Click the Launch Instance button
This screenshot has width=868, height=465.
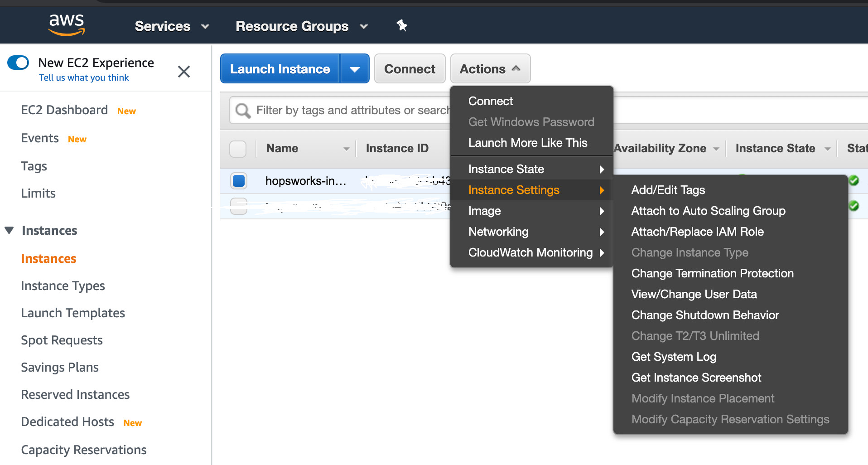(280, 69)
